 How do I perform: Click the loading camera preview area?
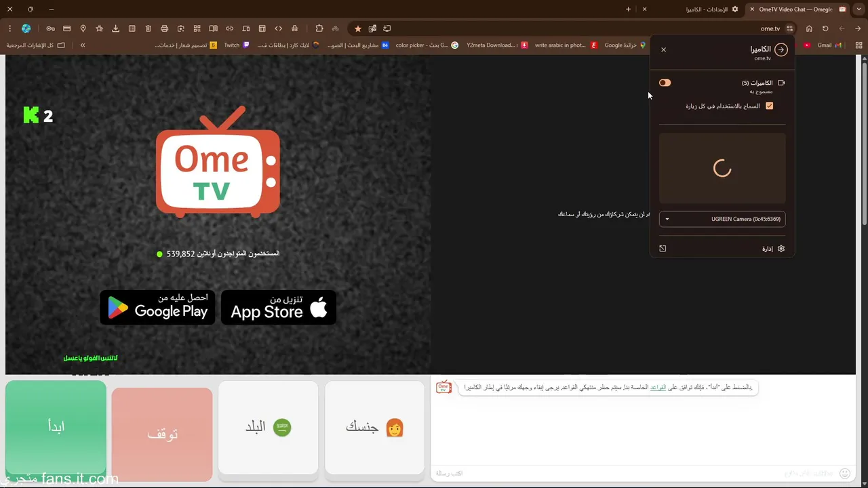click(x=722, y=168)
